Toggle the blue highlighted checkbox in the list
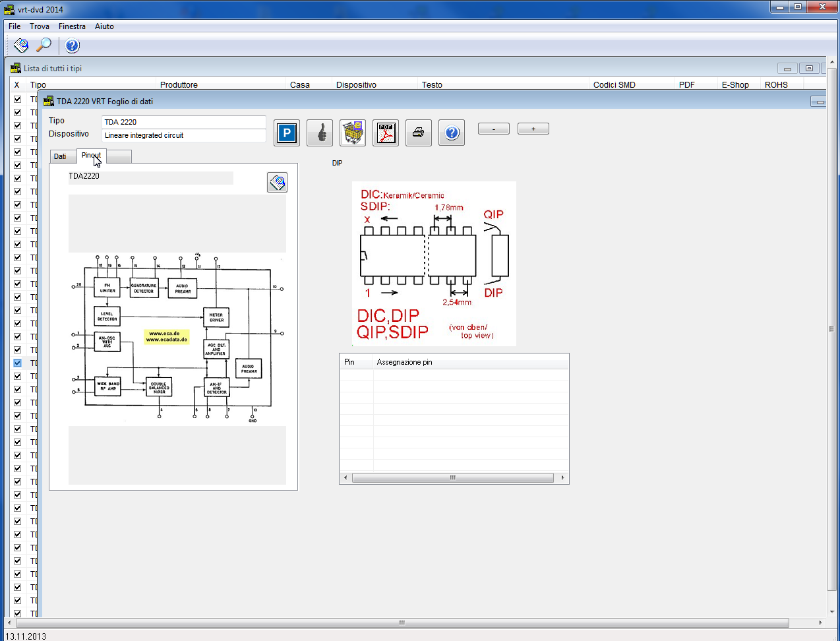This screenshot has width=840, height=641. (x=17, y=363)
